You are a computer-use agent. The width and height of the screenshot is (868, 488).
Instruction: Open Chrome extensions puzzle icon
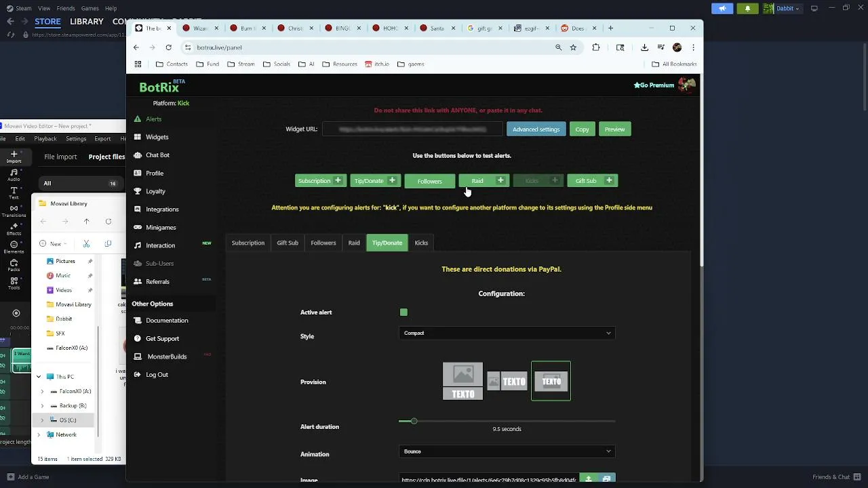click(x=596, y=47)
